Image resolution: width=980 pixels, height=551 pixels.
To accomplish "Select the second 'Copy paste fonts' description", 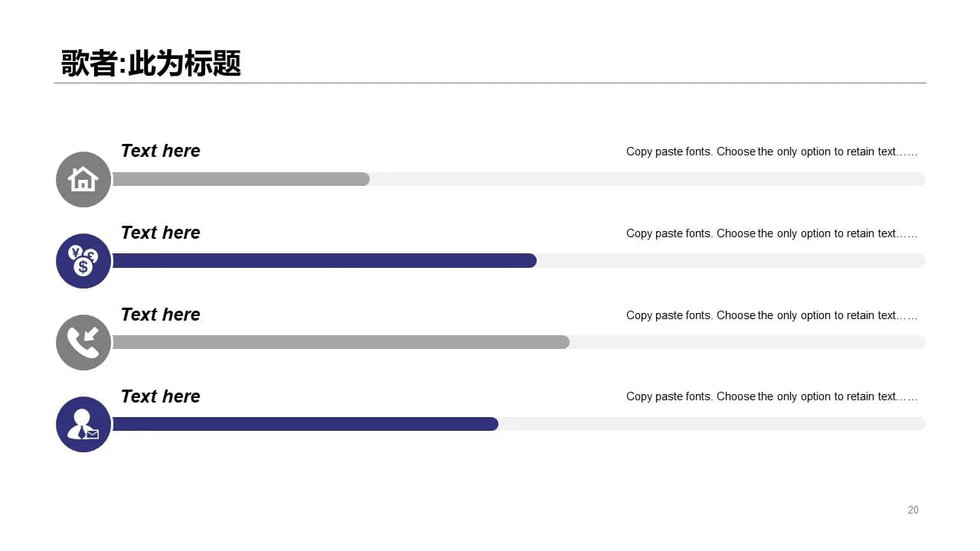I will click(772, 233).
